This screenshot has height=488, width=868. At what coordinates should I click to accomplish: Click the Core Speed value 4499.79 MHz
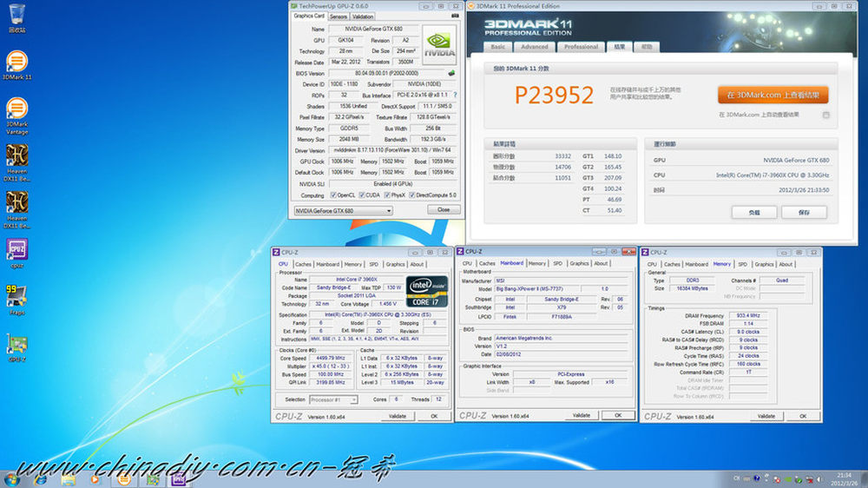tap(332, 359)
